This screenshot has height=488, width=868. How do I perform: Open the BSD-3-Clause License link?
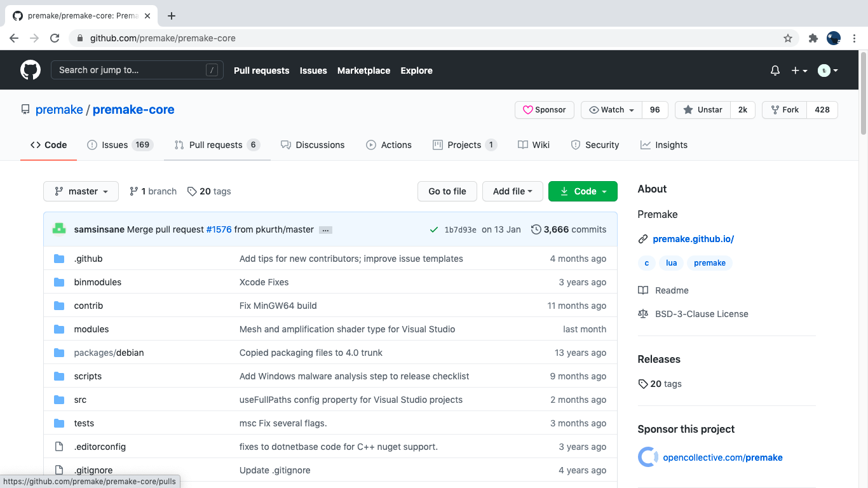693,314
